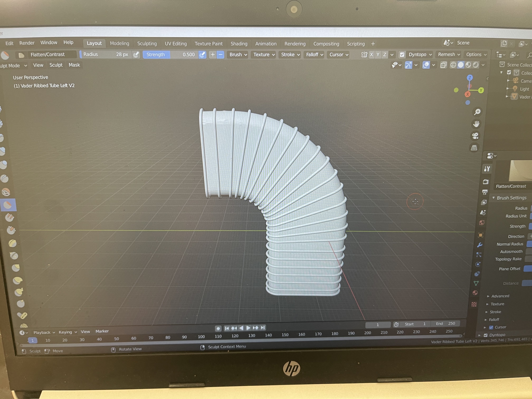Switch perspective/orthographic grid icon
The height and width of the screenshot is (399, 532).
[474, 148]
